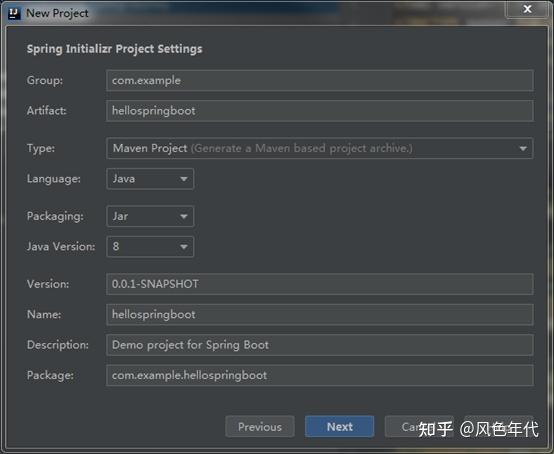Open the Java Version dropdown showing 8
Viewport: 554px width, 454px height.
(x=150, y=247)
